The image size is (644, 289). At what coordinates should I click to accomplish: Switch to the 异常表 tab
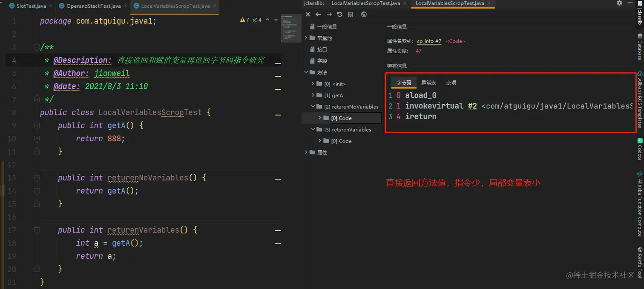tap(428, 83)
